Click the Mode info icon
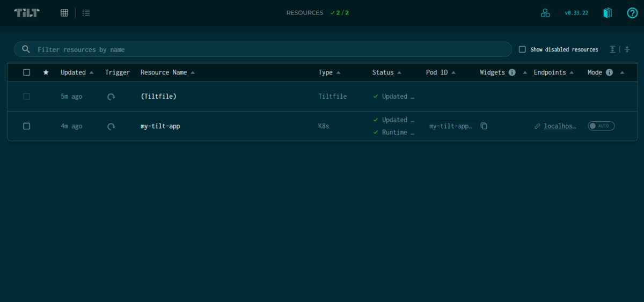The width and height of the screenshot is (644, 302). pyautogui.click(x=609, y=72)
